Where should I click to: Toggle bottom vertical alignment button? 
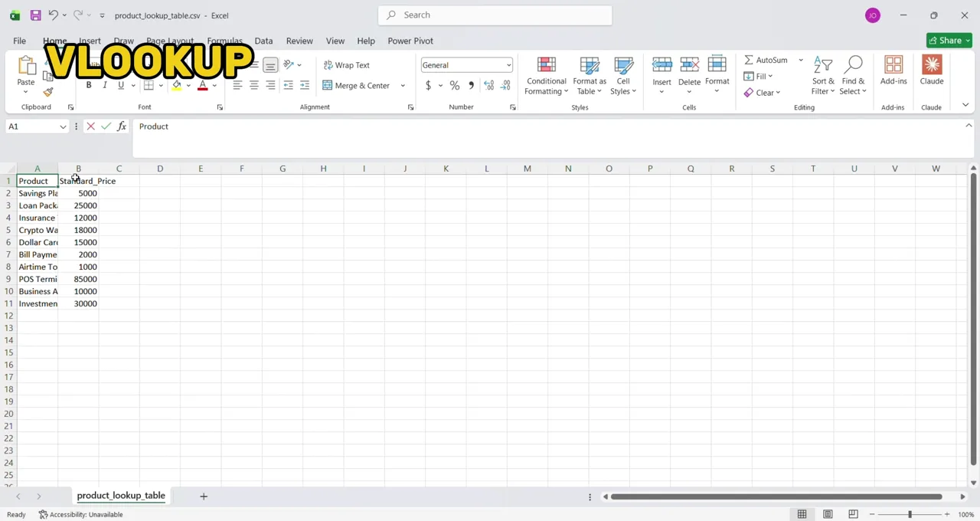point(270,65)
